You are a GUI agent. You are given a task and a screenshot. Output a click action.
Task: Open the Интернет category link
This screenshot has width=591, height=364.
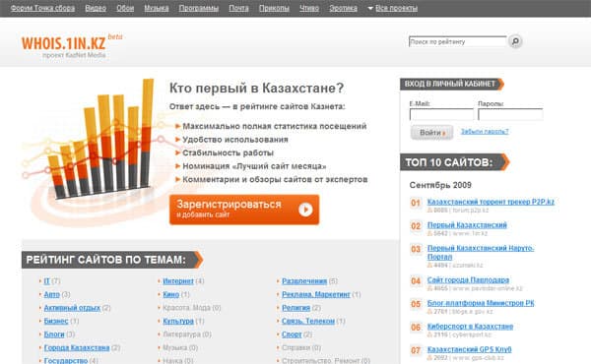tap(178, 281)
